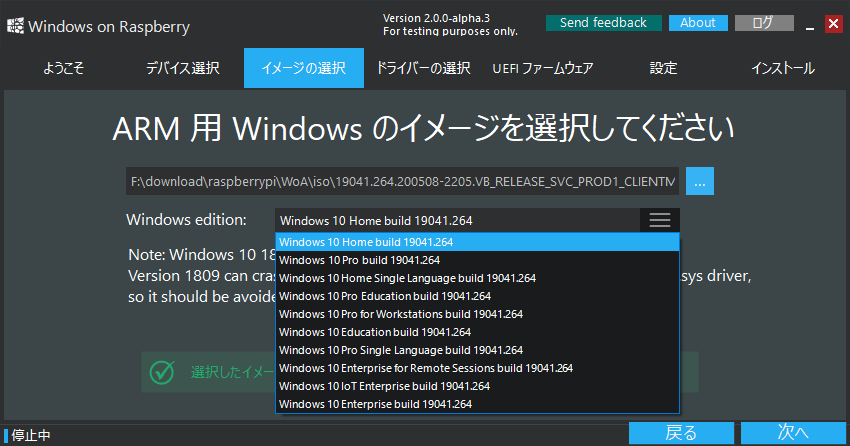
Task: Proceed with the 次へ button
Action: tap(793, 433)
